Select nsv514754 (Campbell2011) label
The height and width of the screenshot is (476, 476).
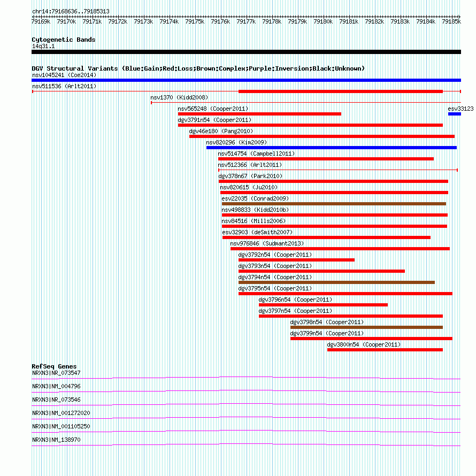(x=256, y=153)
